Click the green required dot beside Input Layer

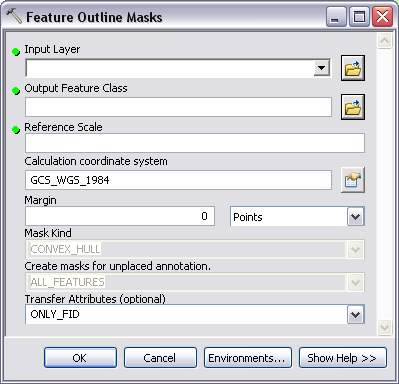16,52
